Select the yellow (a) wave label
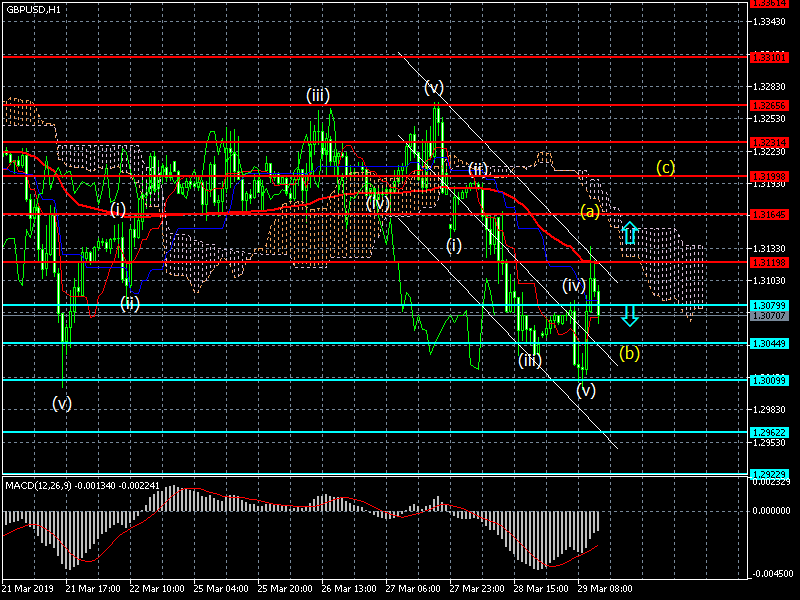 (590, 211)
